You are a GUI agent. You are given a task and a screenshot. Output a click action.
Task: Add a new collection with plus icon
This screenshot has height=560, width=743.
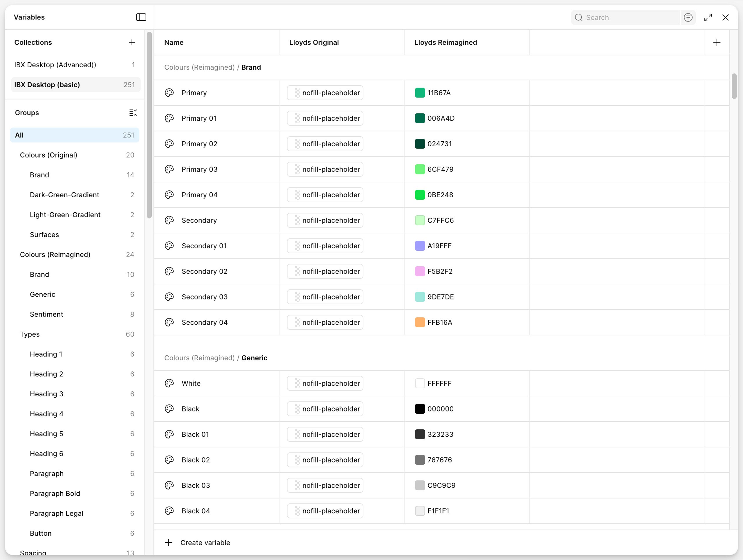tap(132, 42)
